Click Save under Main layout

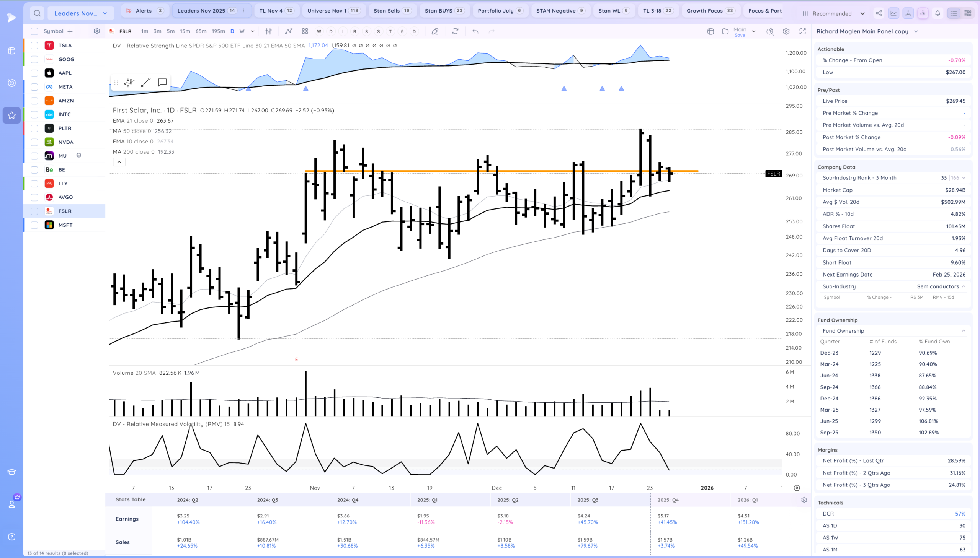(x=740, y=35)
